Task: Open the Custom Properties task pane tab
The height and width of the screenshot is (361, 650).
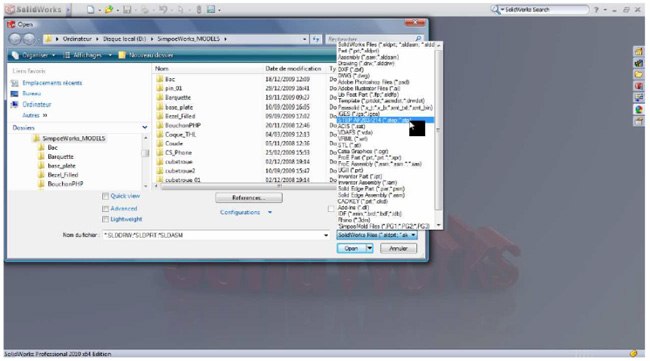Action: 639,121
